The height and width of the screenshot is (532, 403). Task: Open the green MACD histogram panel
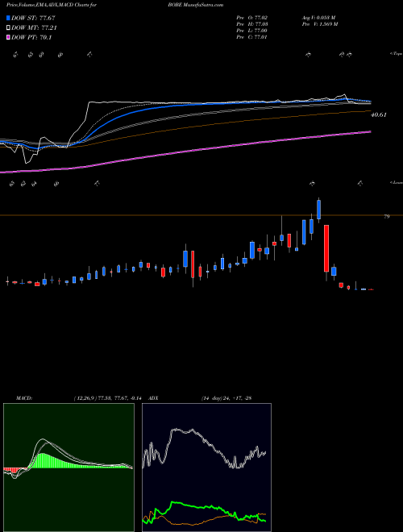[69, 468]
